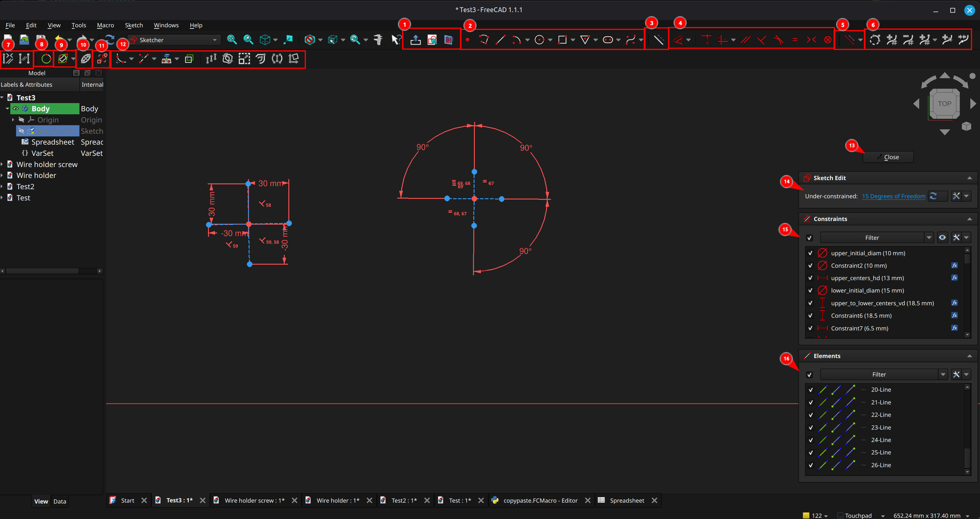Toggle the Constraints filter checkbox
The width and height of the screenshot is (980, 519).
click(810, 238)
